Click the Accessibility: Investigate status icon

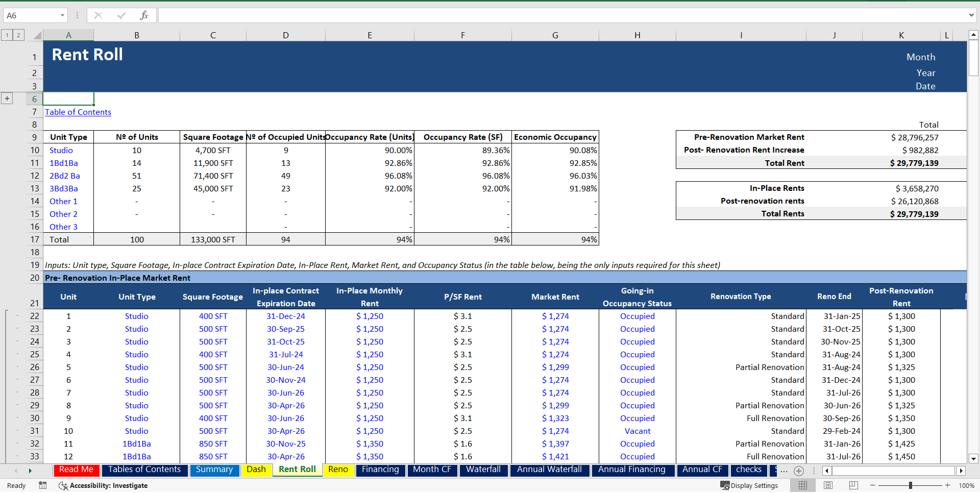tap(63, 485)
